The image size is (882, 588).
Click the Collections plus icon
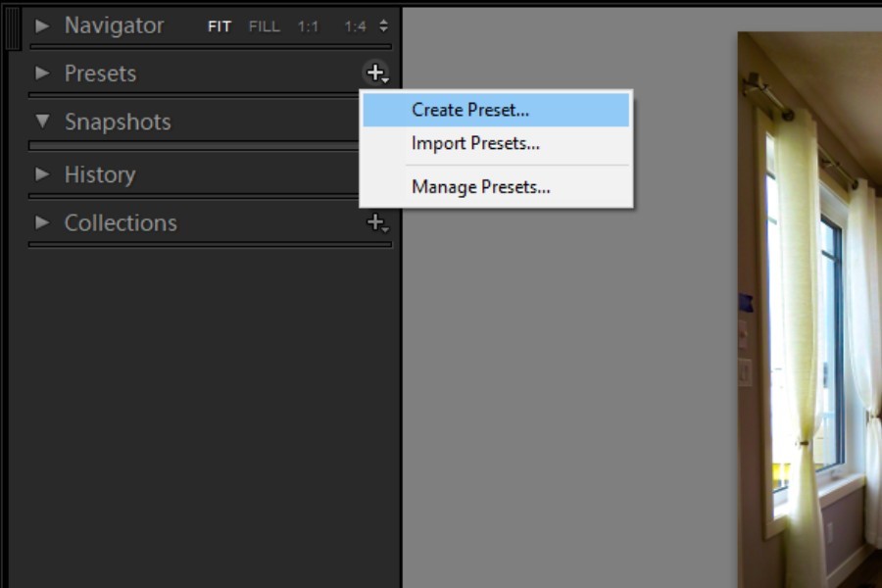[375, 222]
